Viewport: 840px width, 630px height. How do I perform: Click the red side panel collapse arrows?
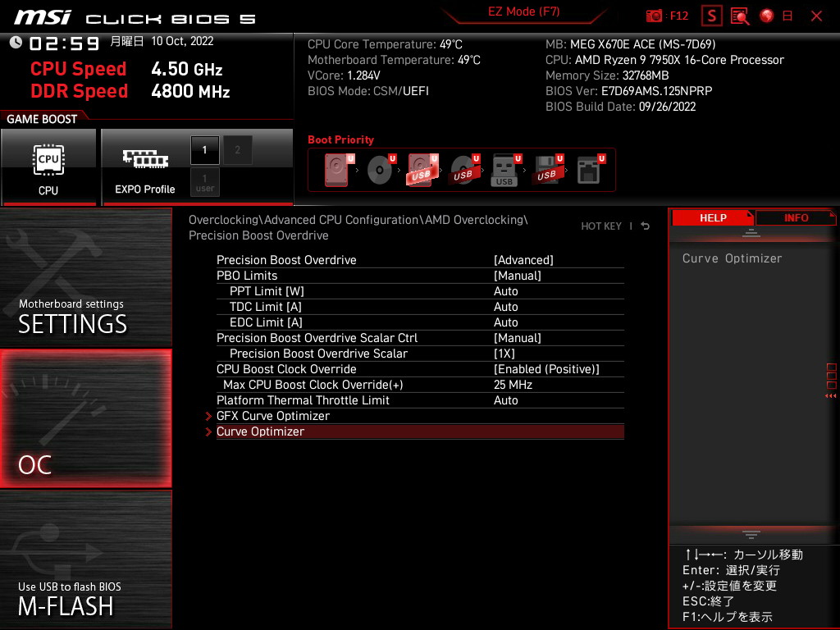tap(830, 396)
